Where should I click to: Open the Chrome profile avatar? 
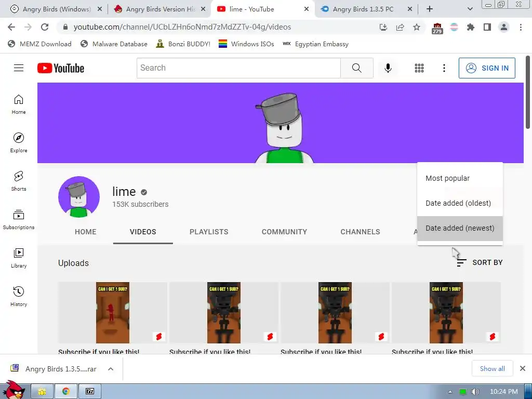tap(504, 27)
